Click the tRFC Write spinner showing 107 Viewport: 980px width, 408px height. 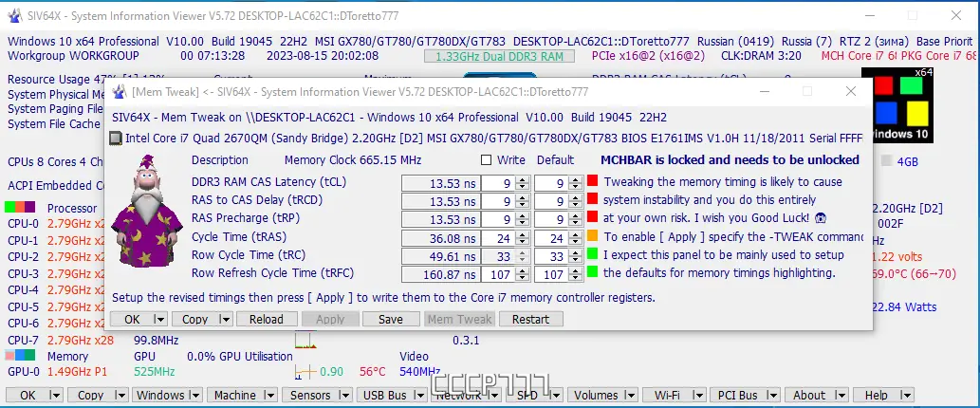point(507,274)
